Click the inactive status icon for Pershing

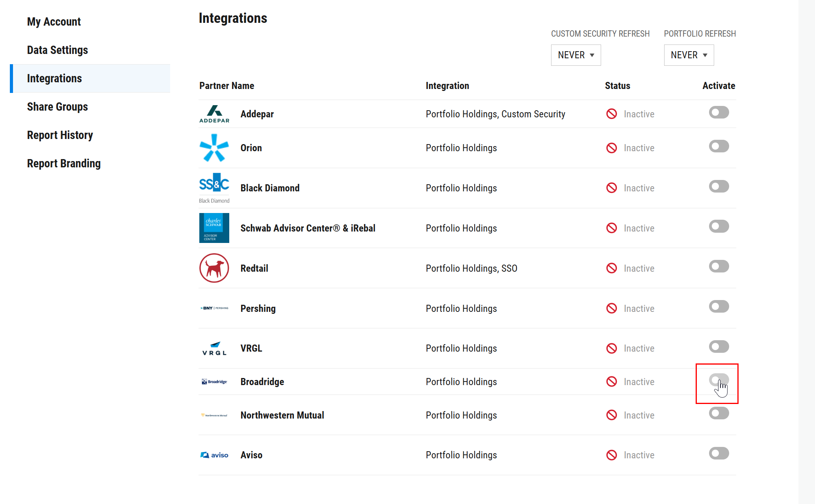(x=612, y=308)
